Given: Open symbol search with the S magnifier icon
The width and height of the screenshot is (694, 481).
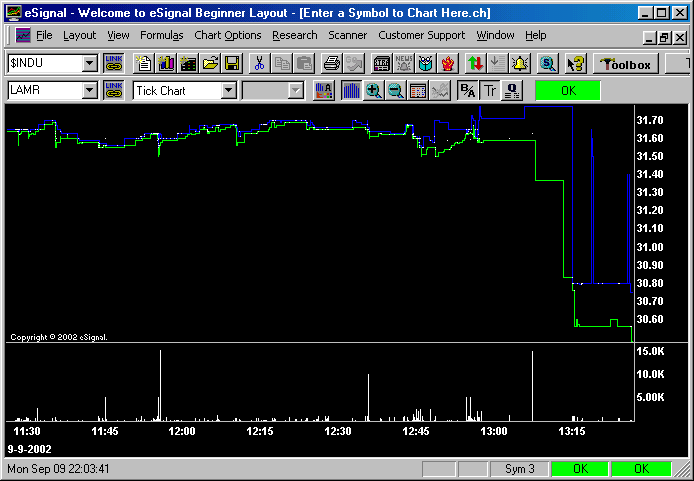Looking at the screenshot, I should coord(547,63).
